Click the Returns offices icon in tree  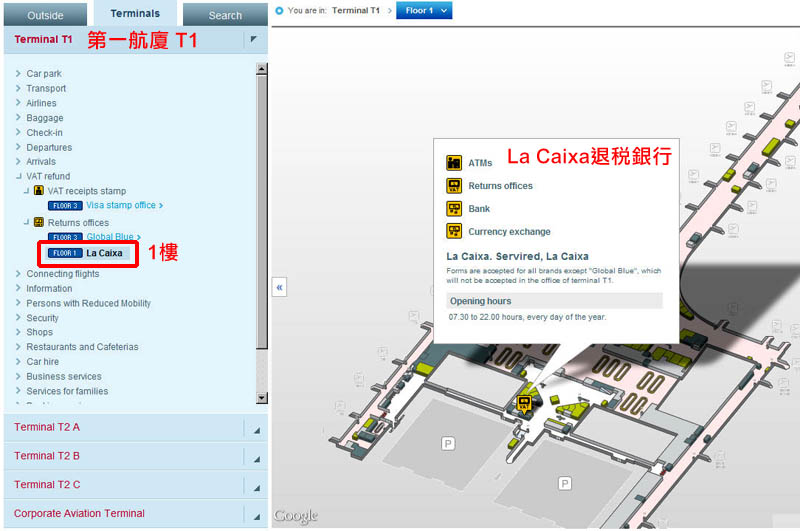39,222
